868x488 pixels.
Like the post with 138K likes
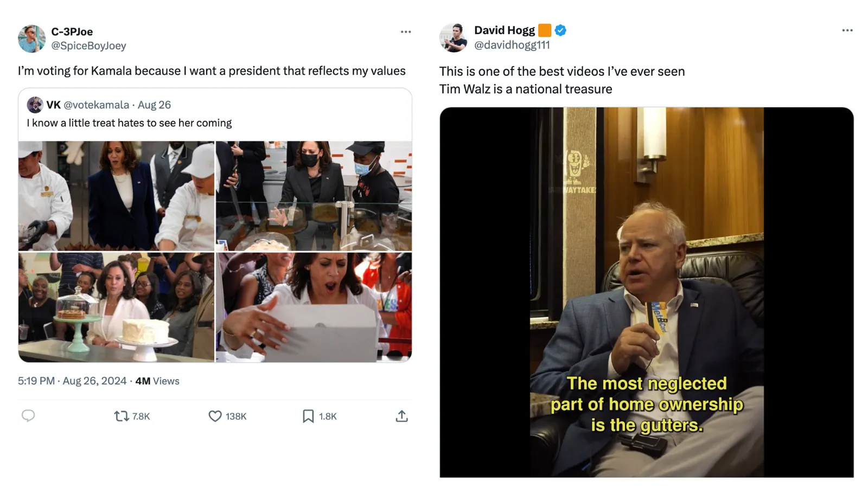point(215,416)
